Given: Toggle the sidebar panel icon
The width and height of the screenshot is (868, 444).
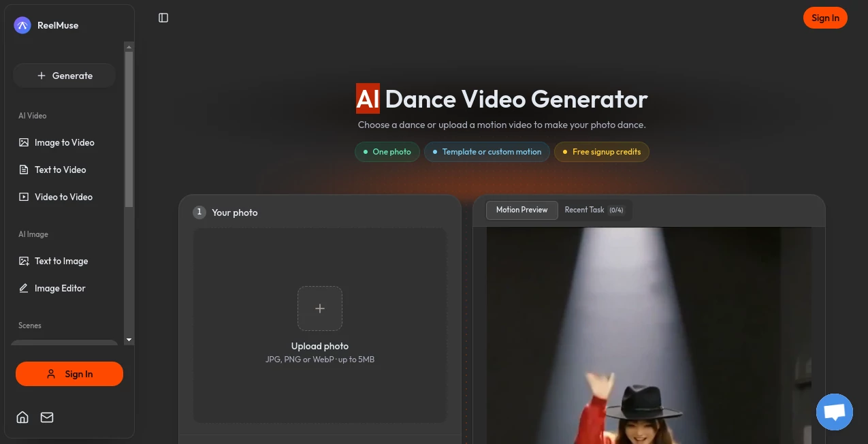Looking at the screenshot, I should [x=163, y=18].
